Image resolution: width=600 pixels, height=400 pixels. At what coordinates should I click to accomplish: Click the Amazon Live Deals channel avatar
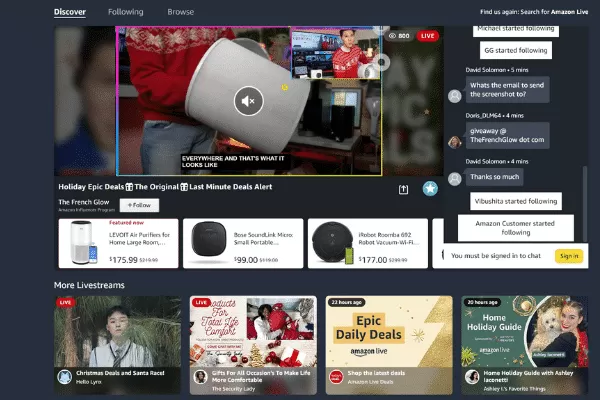click(x=336, y=377)
